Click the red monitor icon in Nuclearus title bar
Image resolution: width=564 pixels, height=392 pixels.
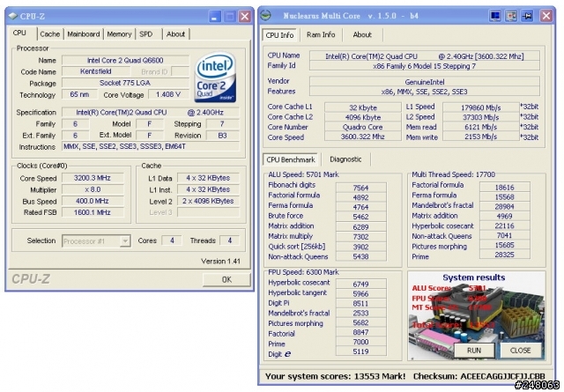[x=511, y=16]
